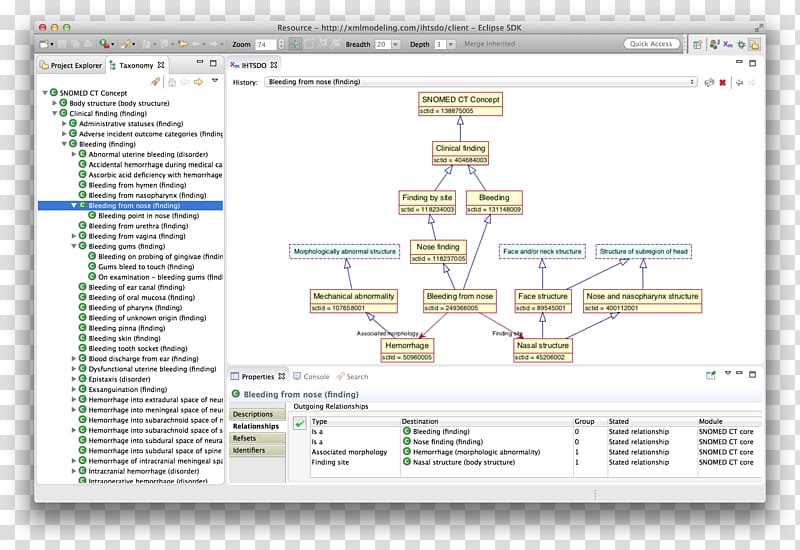The image size is (800, 550).
Task: Open the New wizard toolbar icon
Action: [x=44, y=44]
